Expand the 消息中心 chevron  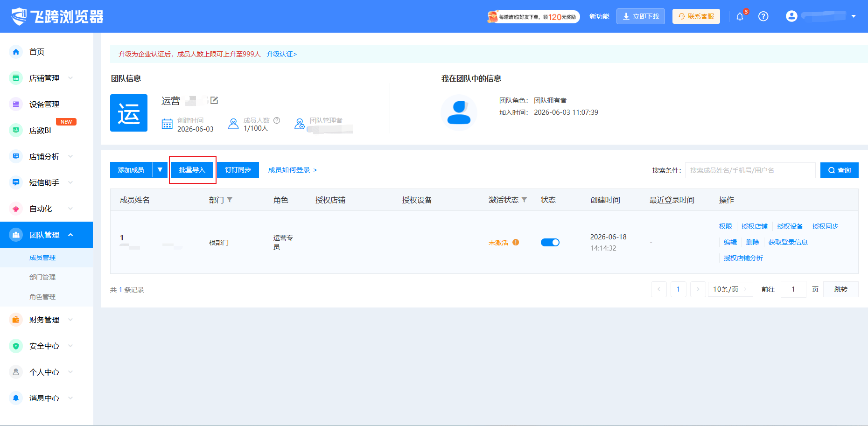click(70, 398)
